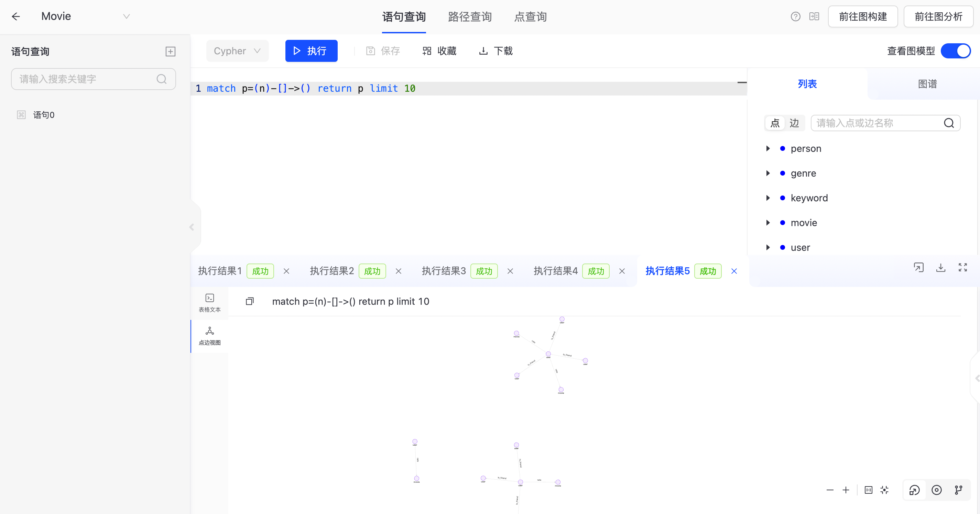Close the 执行结果3 tab
Screen dimensions: 980x514
click(x=510, y=271)
